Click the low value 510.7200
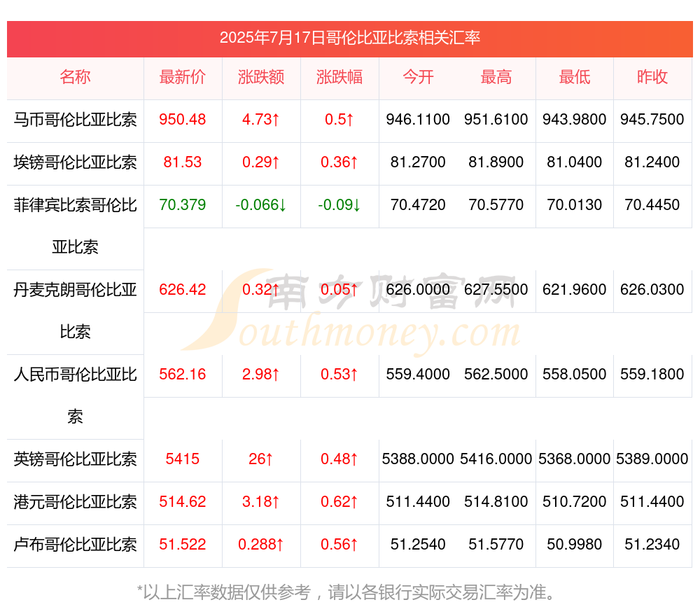This screenshot has height=614, width=700. [575, 501]
